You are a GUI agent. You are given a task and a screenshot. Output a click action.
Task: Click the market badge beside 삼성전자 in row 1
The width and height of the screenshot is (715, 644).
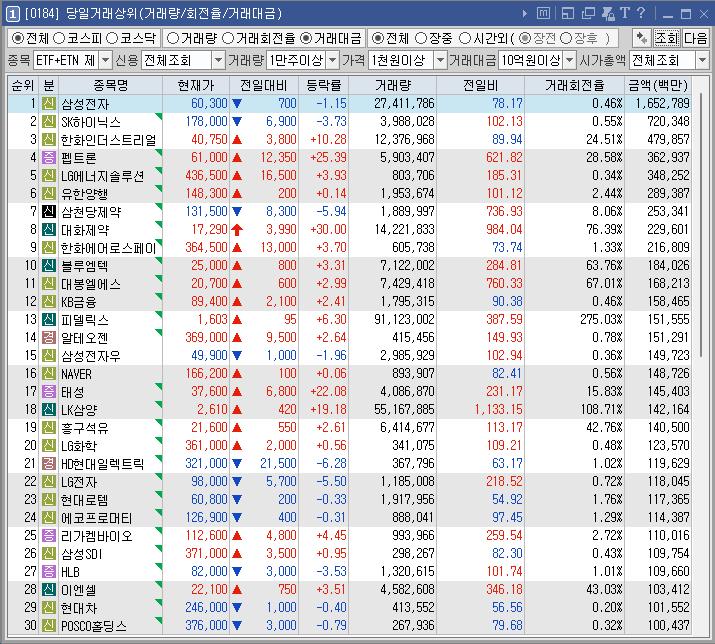(x=49, y=104)
